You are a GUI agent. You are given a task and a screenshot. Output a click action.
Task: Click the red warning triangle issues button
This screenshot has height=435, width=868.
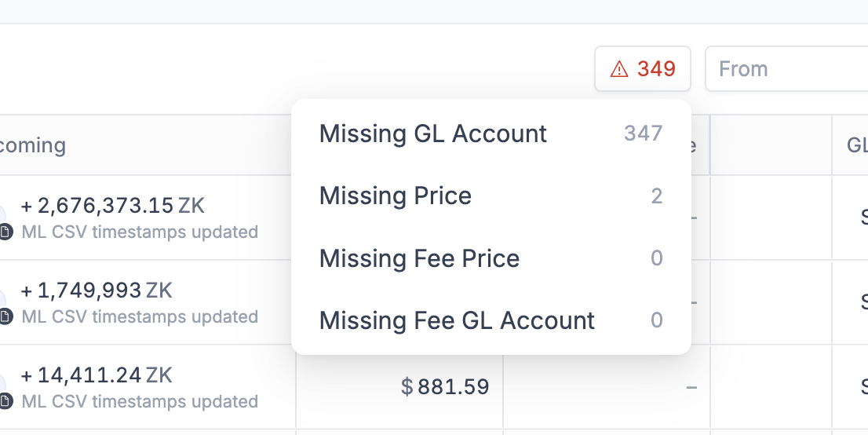pos(643,69)
